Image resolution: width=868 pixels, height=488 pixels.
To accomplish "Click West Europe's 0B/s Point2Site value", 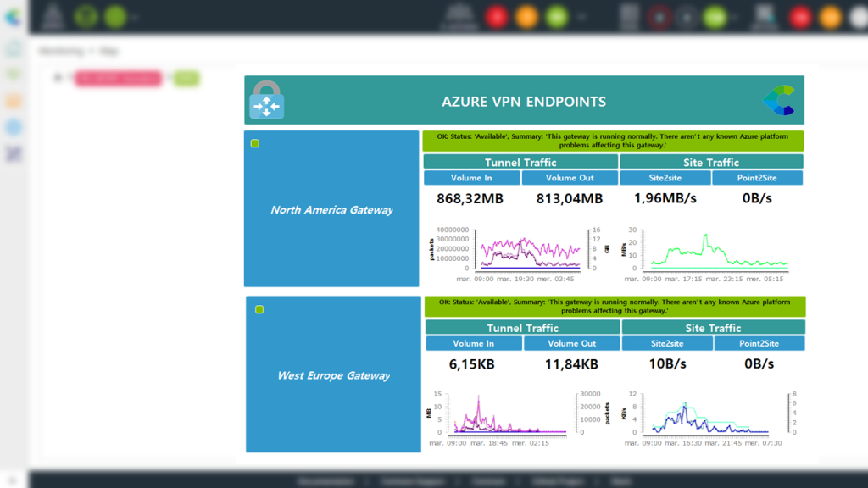I will click(x=759, y=363).
